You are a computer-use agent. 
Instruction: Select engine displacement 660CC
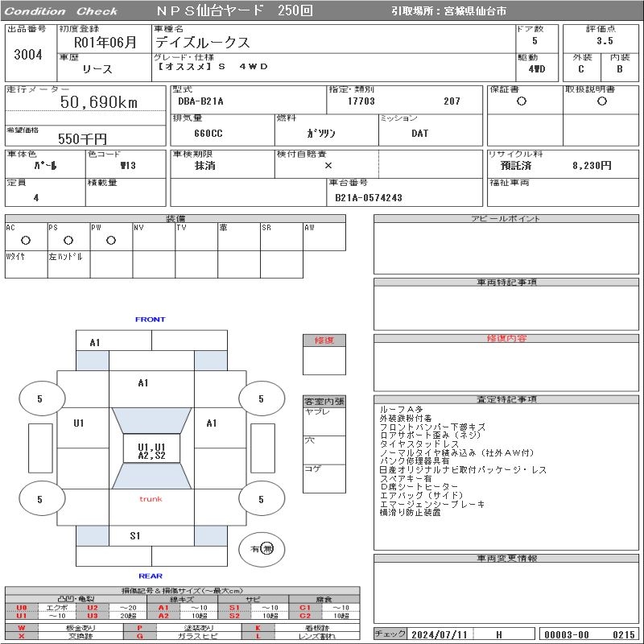(208, 134)
